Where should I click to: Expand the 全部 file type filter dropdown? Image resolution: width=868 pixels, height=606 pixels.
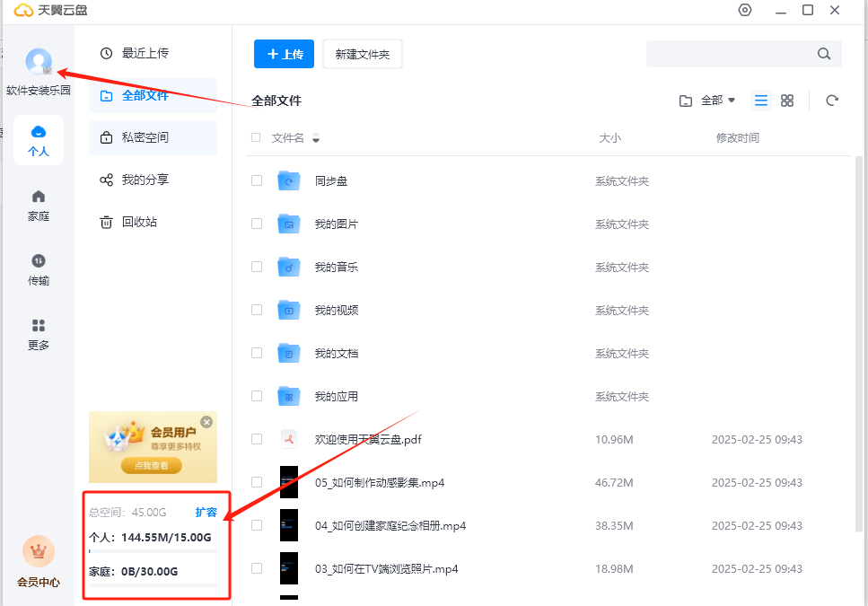click(708, 101)
